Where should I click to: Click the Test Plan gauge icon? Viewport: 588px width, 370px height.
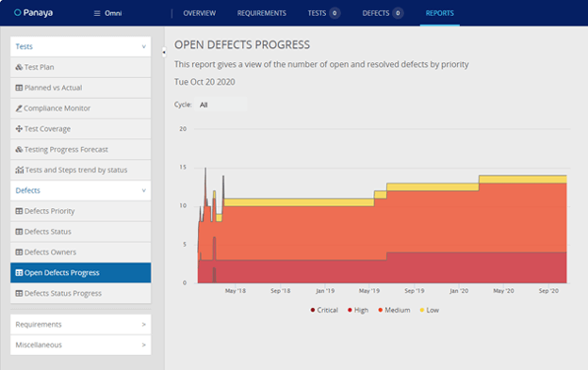point(19,67)
